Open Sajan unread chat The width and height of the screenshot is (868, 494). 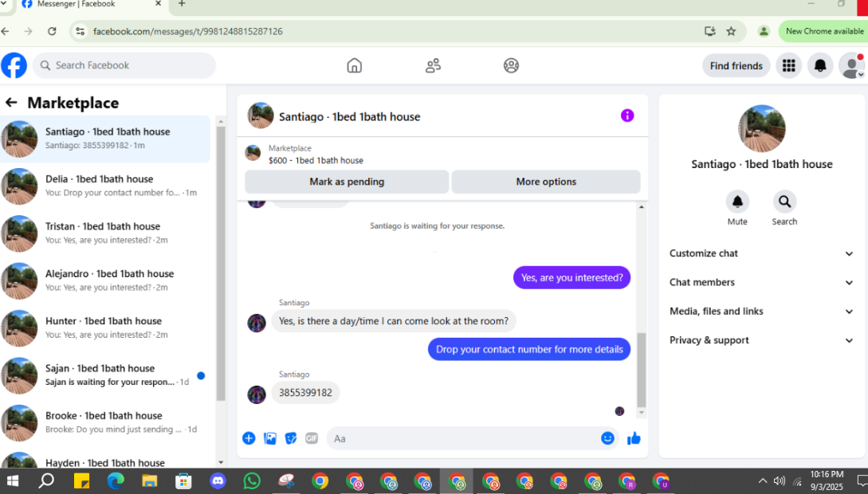tap(105, 375)
